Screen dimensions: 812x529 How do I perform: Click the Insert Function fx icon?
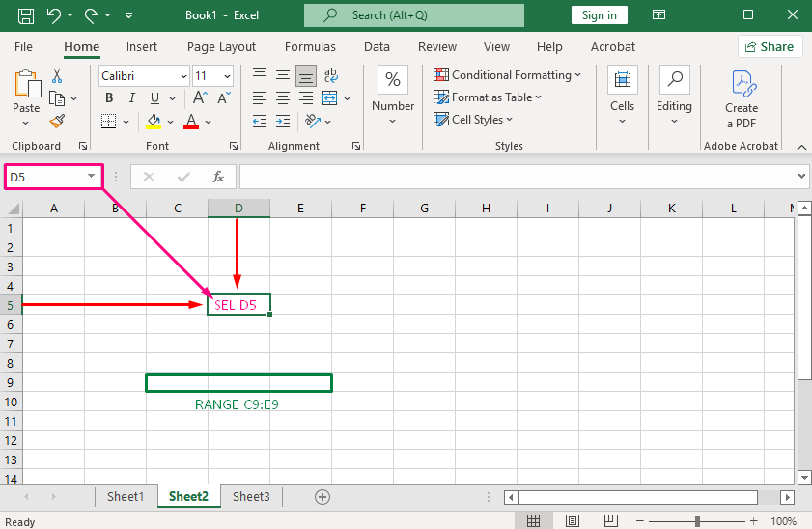[218, 177]
